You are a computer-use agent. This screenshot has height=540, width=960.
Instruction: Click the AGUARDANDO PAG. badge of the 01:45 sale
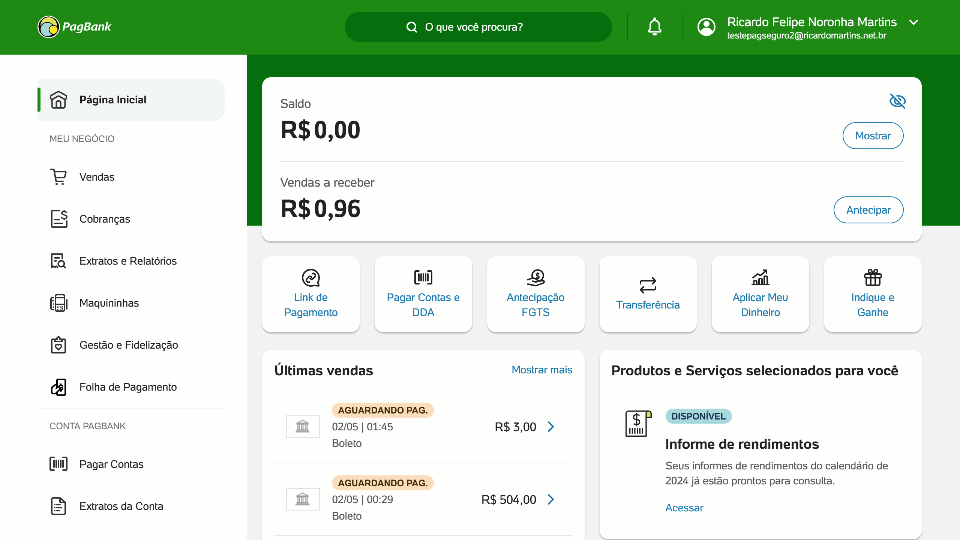(x=383, y=410)
